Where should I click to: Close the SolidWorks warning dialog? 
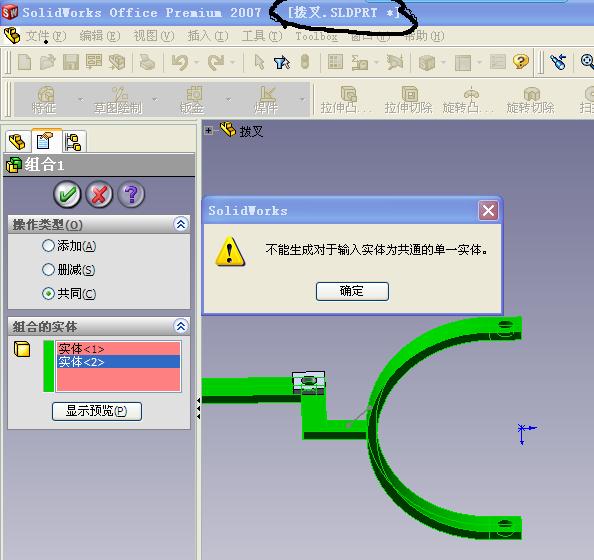(488, 210)
